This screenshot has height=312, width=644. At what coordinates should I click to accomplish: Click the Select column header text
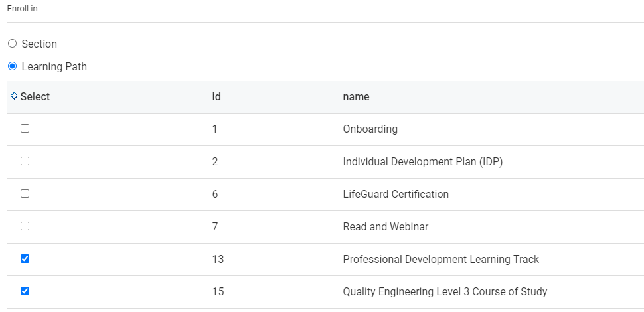click(35, 97)
